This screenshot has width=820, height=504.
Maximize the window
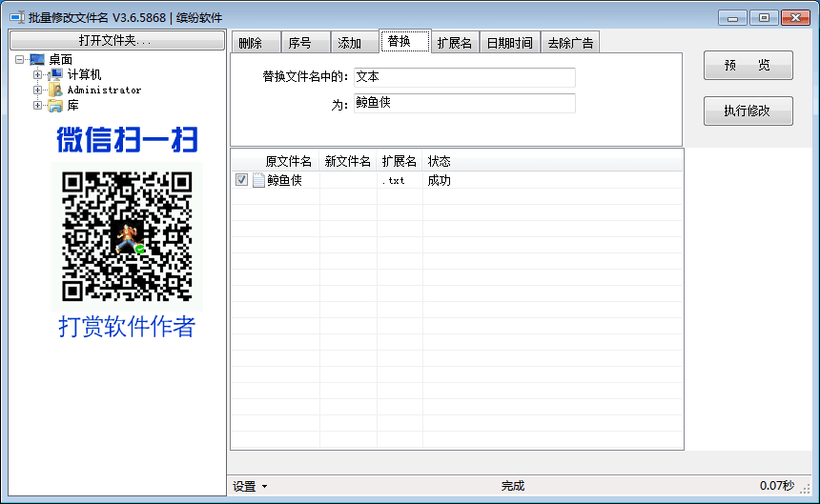click(764, 18)
